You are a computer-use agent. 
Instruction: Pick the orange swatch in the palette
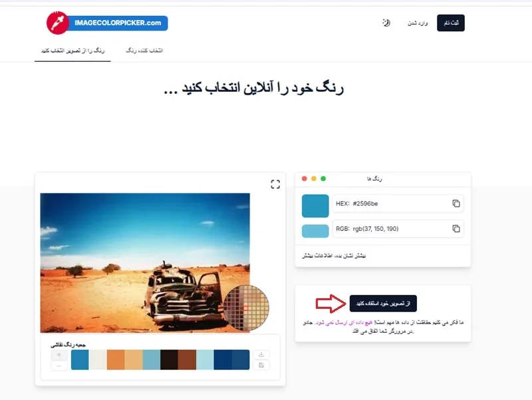coord(116,360)
